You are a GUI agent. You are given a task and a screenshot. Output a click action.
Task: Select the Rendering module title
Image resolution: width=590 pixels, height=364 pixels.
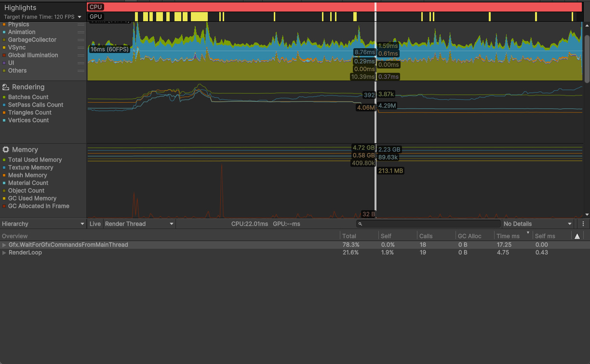[28, 87]
